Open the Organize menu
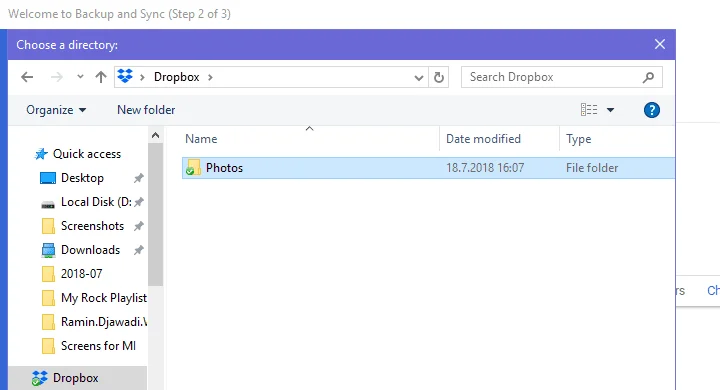 [56, 110]
